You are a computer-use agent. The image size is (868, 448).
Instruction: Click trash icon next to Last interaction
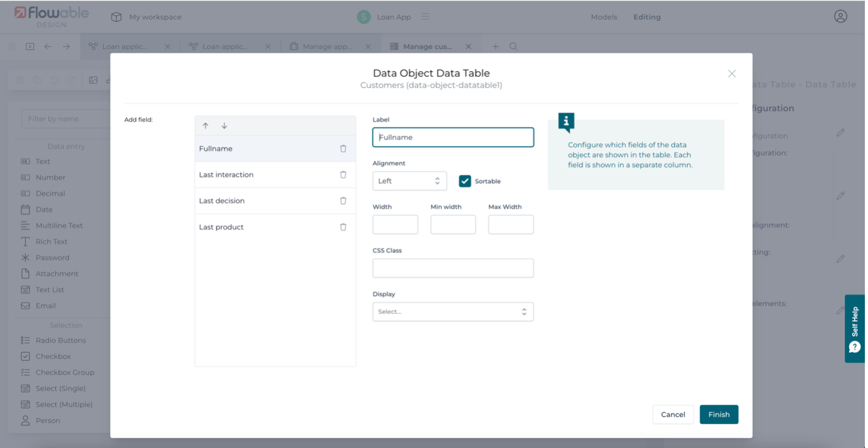pos(343,175)
